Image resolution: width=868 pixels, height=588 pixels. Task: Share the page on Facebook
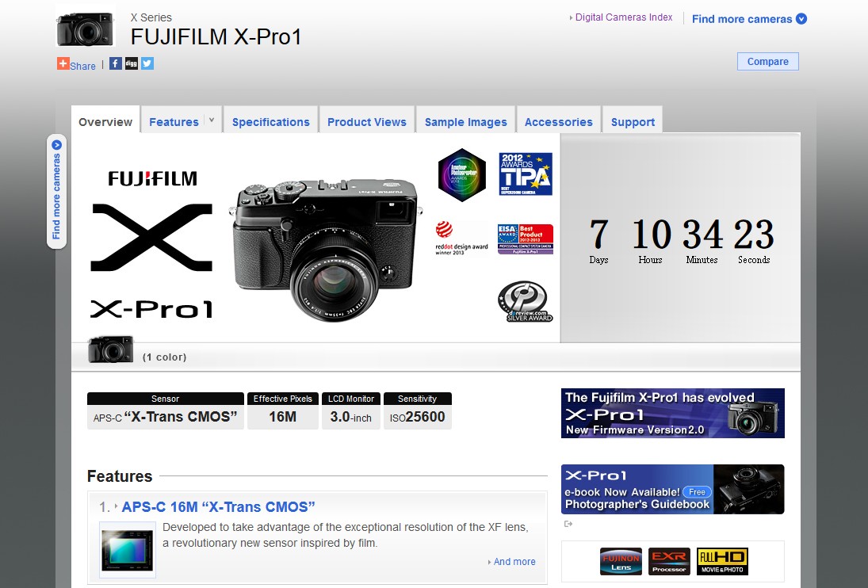tap(115, 63)
